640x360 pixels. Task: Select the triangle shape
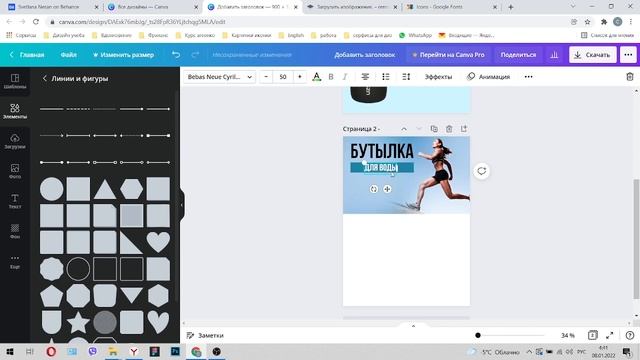tap(105, 190)
